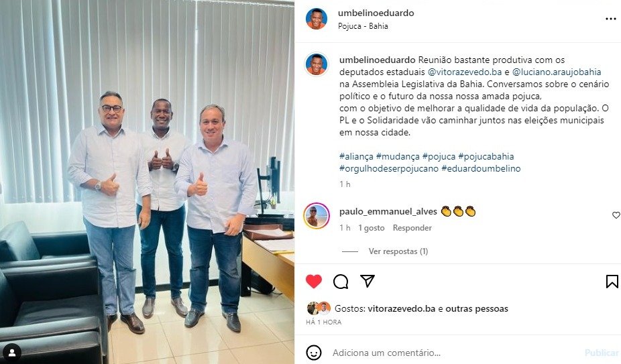Image resolution: width=621 pixels, height=364 pixels.
Task: Like paulo_emmanuel_alves comment heart
Action: (x=616, y=215)
